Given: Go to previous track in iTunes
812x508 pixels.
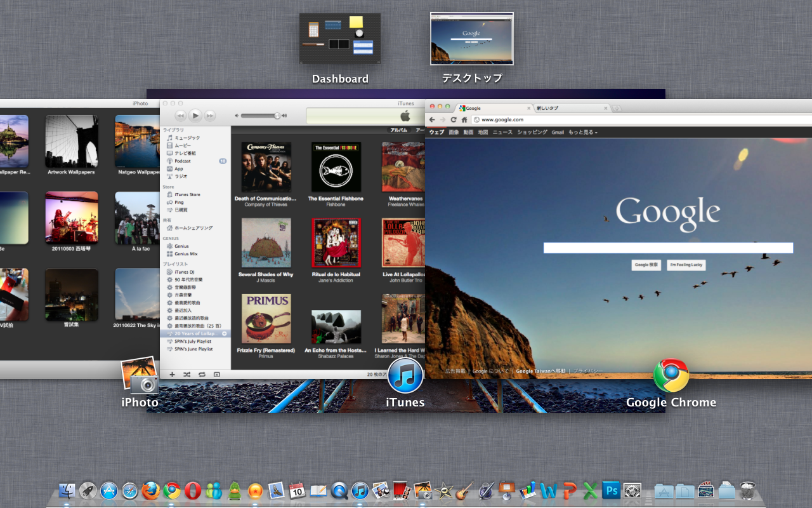Looking at the screenshot, I should click(x=180, y=116).
